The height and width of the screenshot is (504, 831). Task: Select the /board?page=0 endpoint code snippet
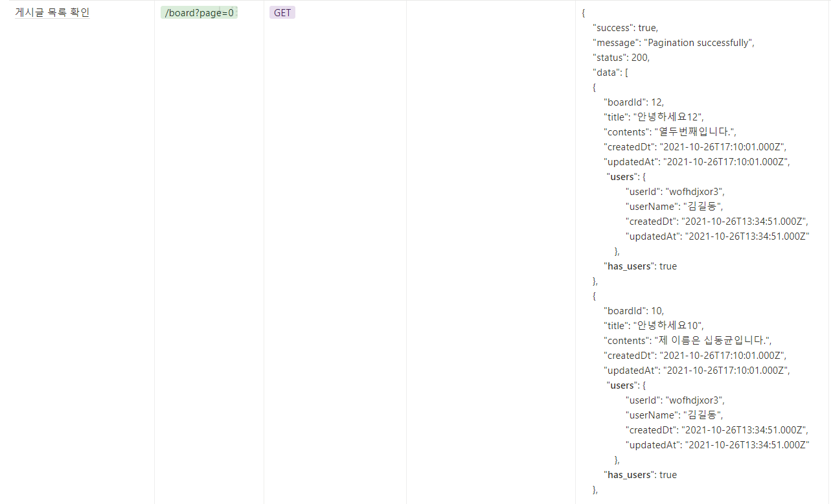pos(198,12)
